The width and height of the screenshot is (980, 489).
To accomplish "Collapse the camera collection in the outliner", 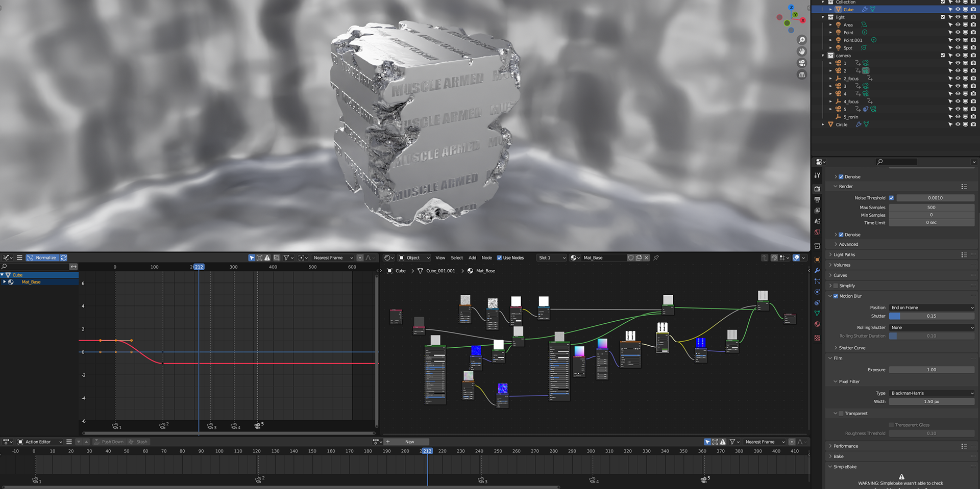I will point(823,55).
